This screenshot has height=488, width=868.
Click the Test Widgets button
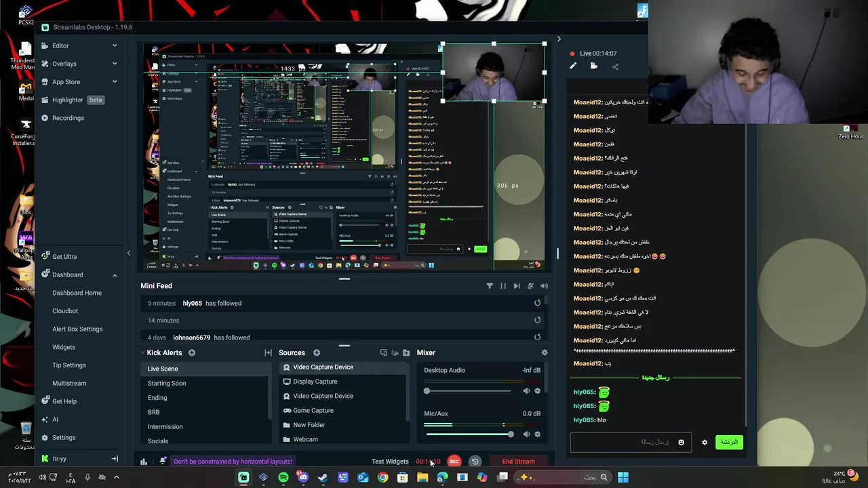390,462
